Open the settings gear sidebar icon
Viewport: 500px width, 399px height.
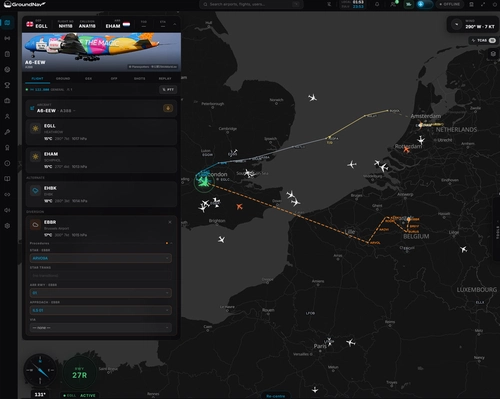tap(7, 226)
